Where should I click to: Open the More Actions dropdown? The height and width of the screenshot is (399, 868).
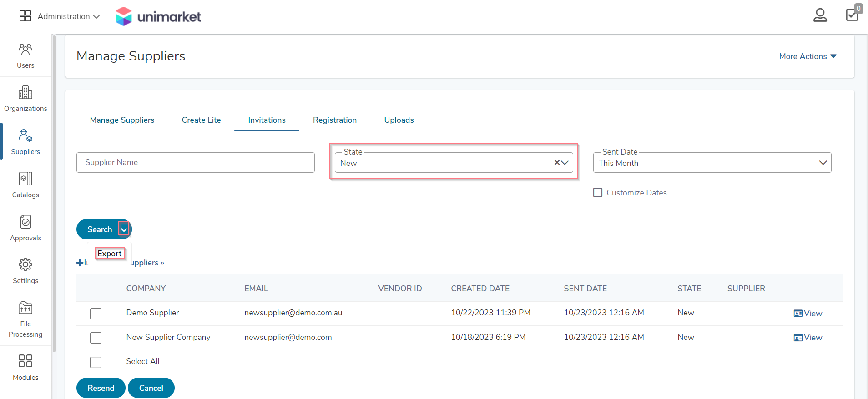tap(808, 56)
